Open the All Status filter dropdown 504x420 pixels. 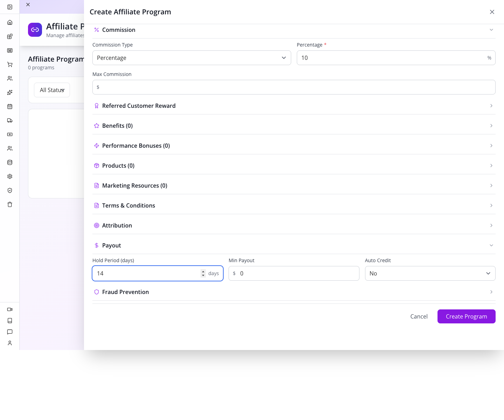(x=52, y=90)
